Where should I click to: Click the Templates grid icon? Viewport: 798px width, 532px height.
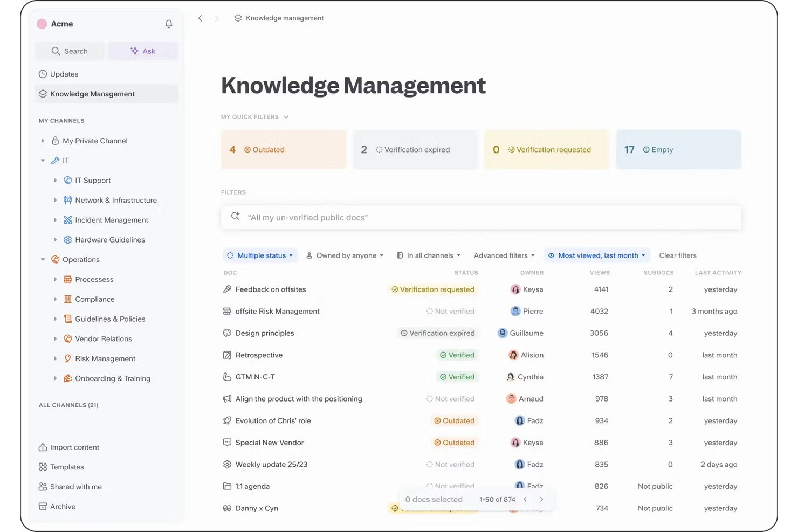43,467
